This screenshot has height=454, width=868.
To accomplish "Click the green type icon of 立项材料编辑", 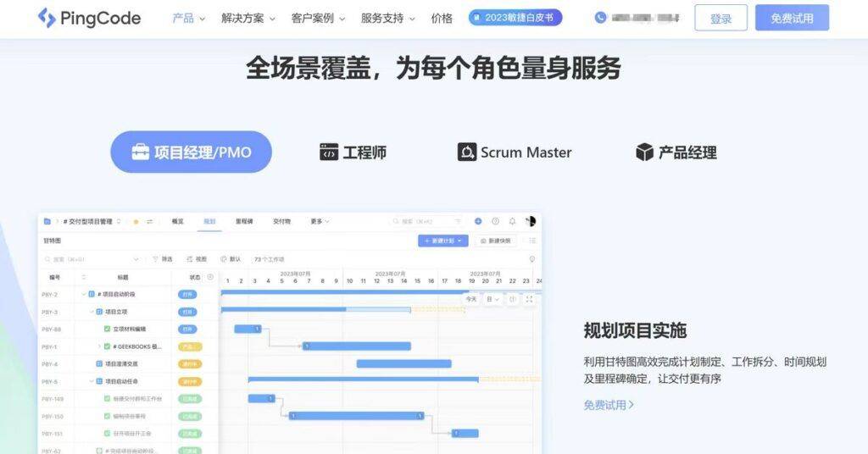I will coord(107,329).
